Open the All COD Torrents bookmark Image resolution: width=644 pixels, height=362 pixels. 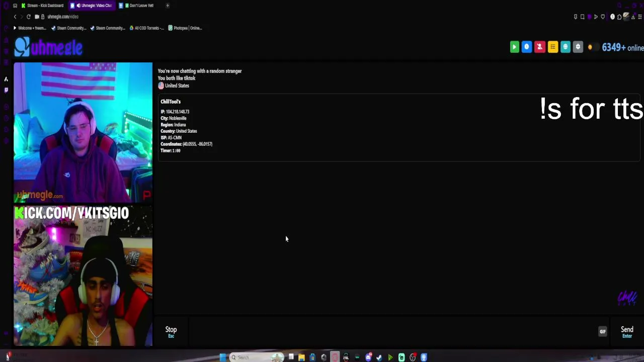tap(147, 28)
